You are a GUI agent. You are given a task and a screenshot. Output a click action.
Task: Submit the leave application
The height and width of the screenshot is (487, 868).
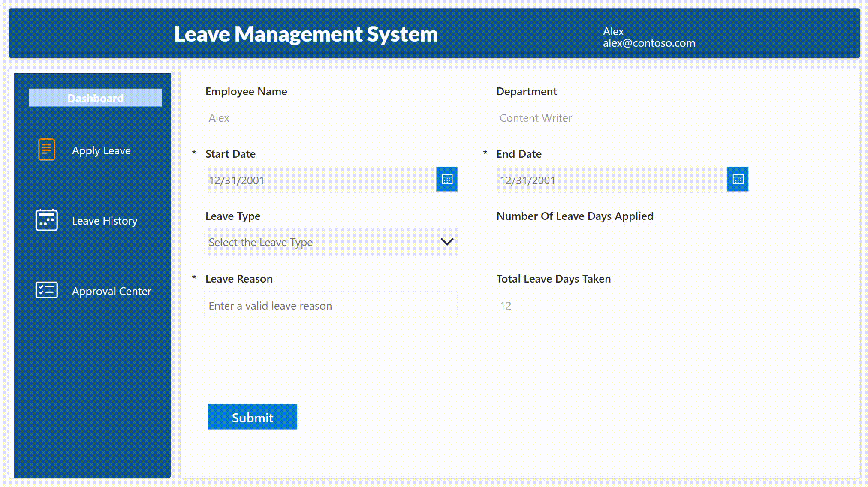[x=253, y=417]
